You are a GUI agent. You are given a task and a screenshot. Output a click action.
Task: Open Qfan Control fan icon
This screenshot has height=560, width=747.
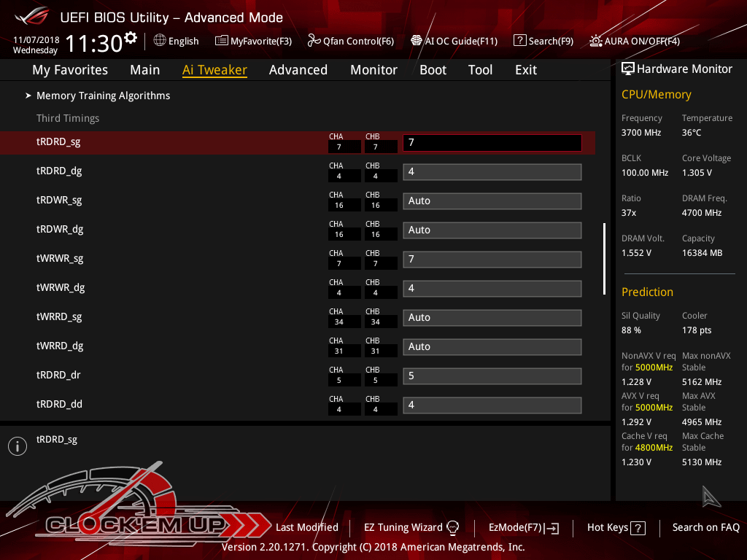(314, 41)
